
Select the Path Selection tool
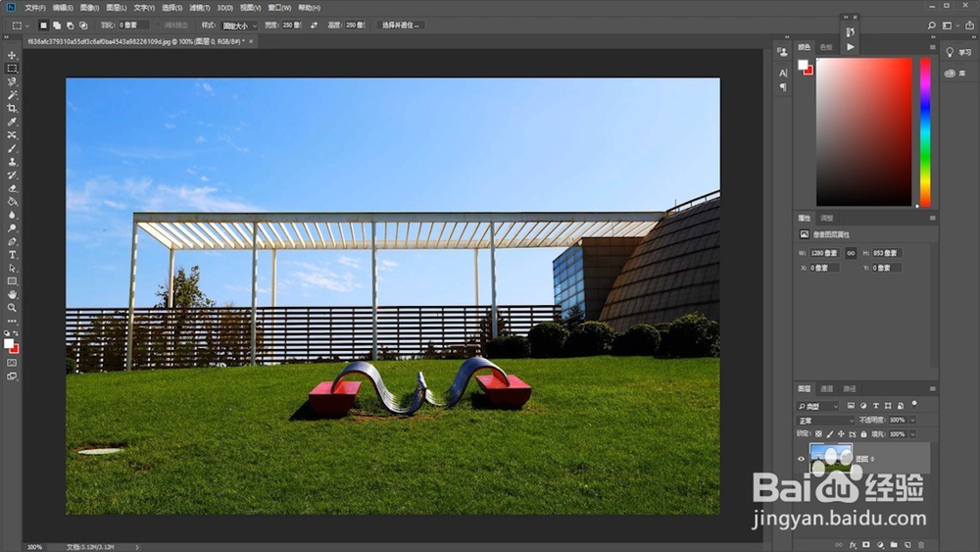coord(12,269)
